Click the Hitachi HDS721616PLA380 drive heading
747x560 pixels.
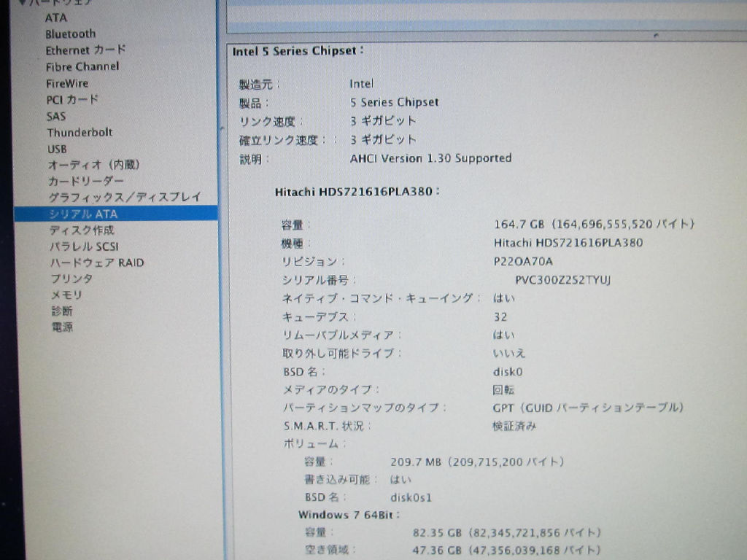click(x=357, y=192)
